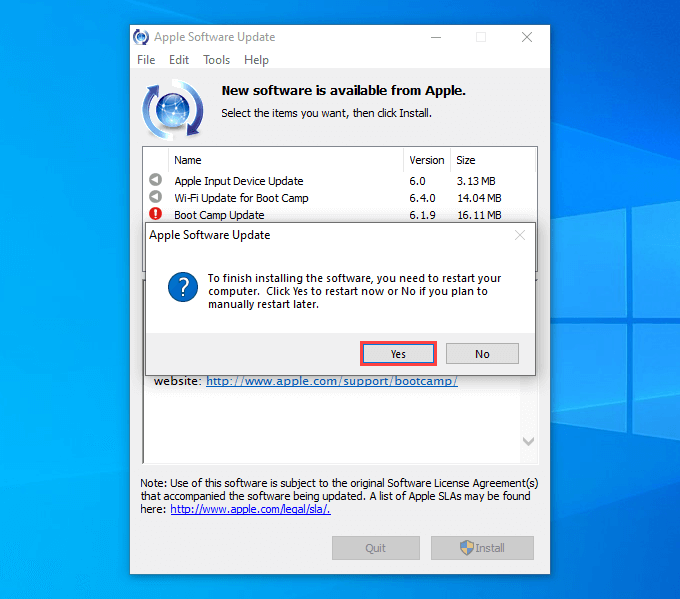Screen dimensions: 680x599
Task: Close the main Apple Software Update window
Action: (527, 38)
